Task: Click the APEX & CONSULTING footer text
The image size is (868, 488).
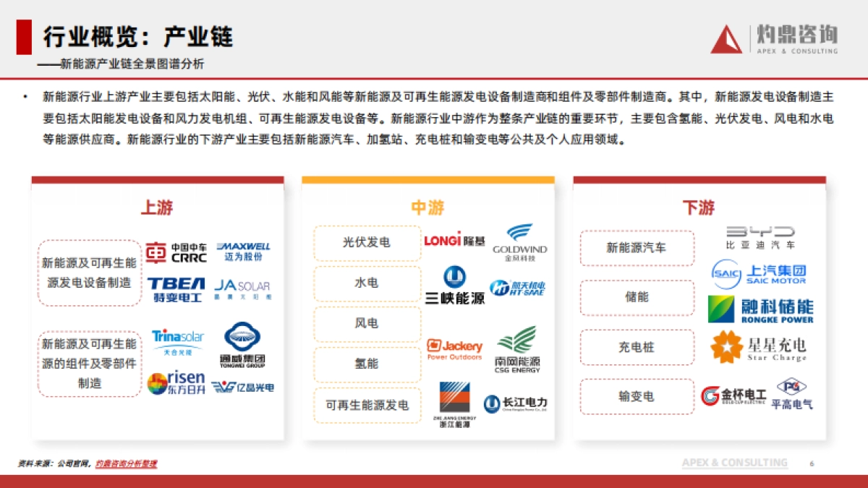Action: tap(736, 462)
